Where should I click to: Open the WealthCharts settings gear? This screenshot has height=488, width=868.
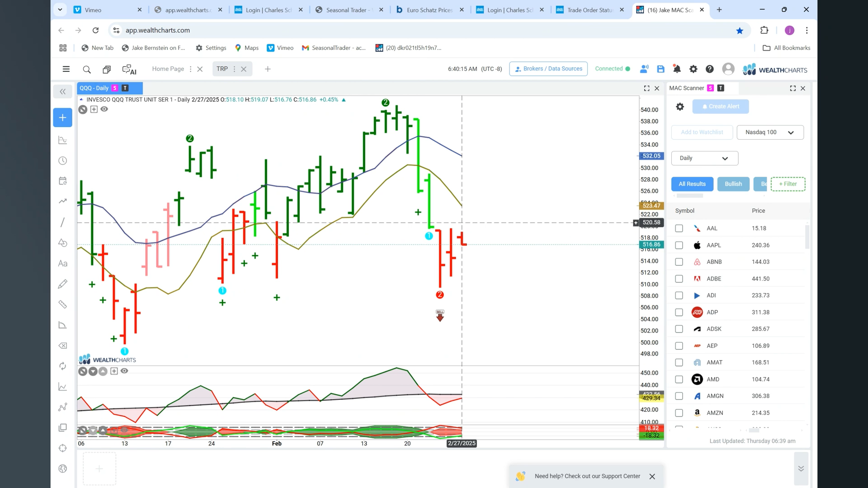click(x=693, y=69)
